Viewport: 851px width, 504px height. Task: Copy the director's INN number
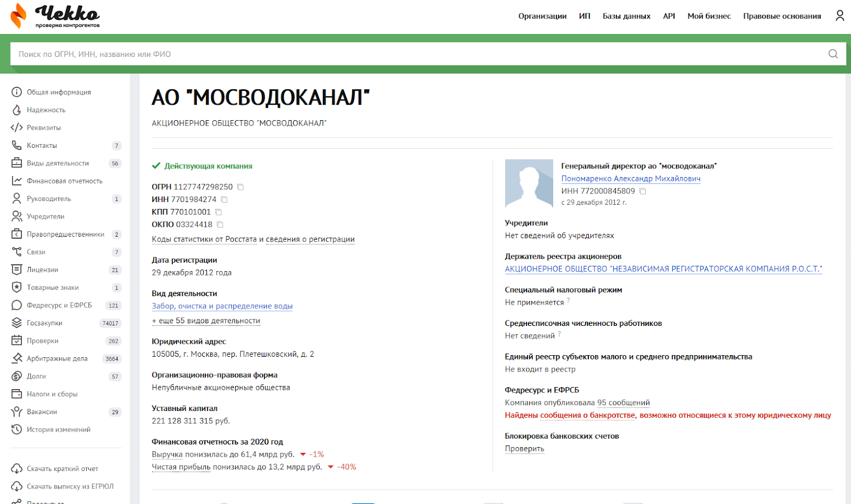[643, 191]
